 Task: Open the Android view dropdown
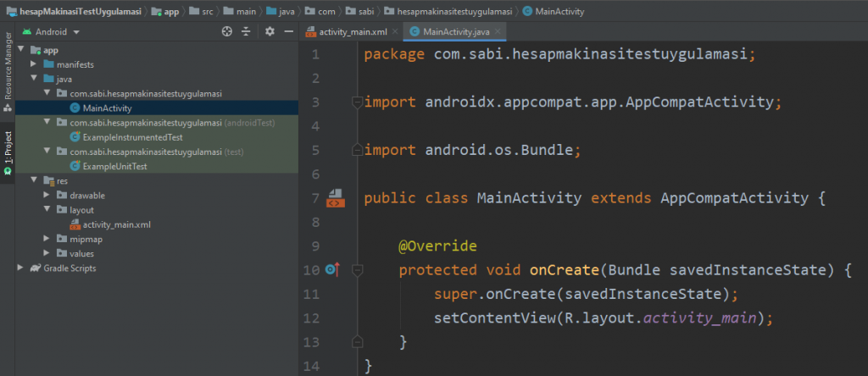coord(51,32)
